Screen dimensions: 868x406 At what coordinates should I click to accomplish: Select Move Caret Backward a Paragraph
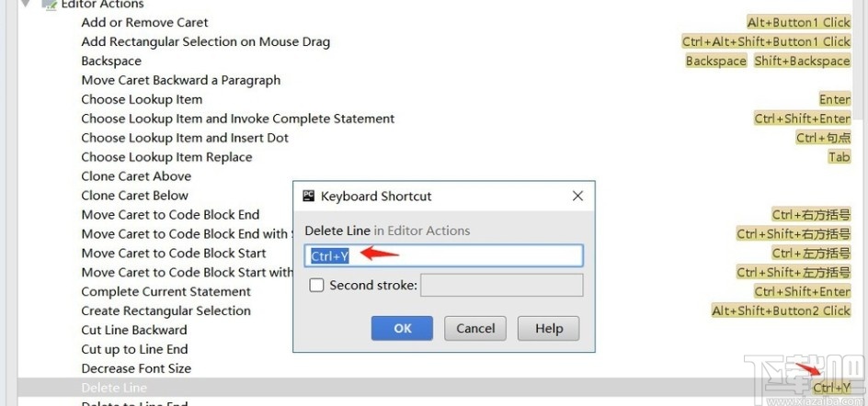tap(180, 80)
